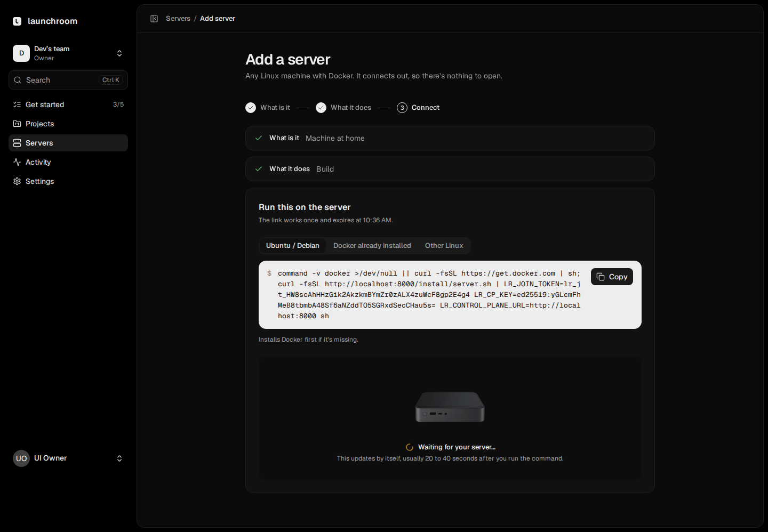Image resolution: width=768 pixels, height=532 pixels.
Task: Focus the Search field
Action: click(68, 80)
